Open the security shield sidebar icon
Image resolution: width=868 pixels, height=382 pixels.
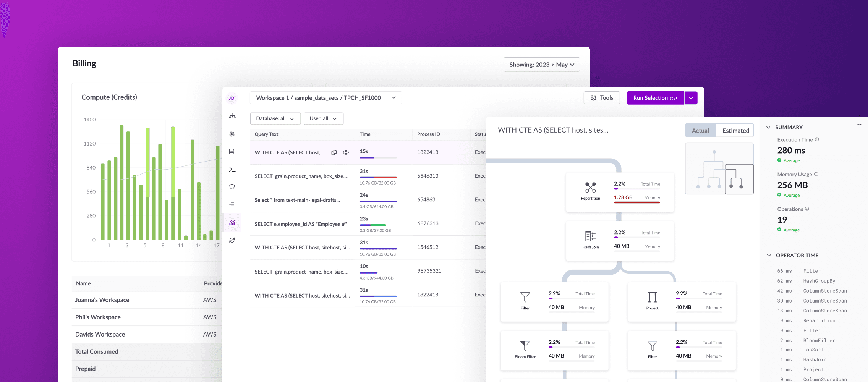pos(232,187)
